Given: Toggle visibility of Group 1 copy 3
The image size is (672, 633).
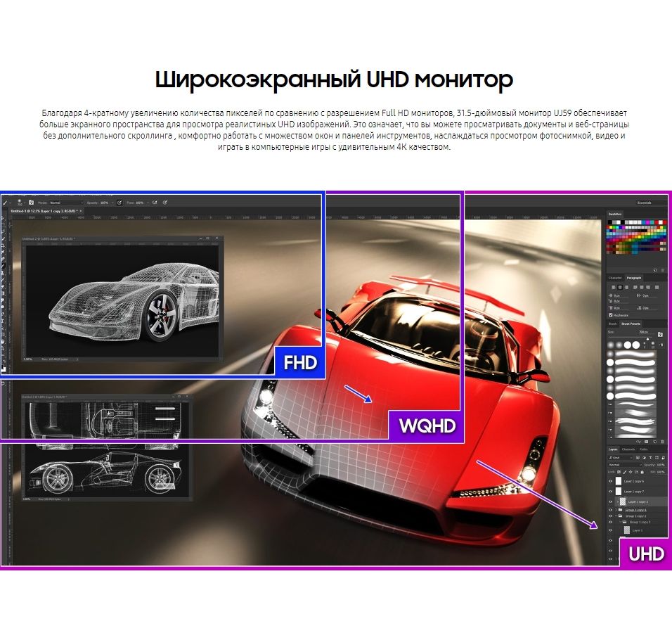Looking at the screenshot, I should coord(611,523).
